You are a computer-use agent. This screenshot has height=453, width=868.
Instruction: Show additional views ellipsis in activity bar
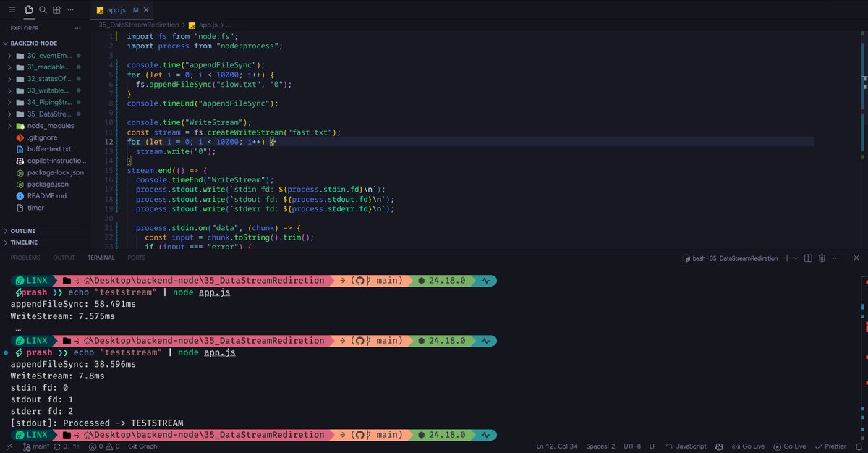(70, 10)
